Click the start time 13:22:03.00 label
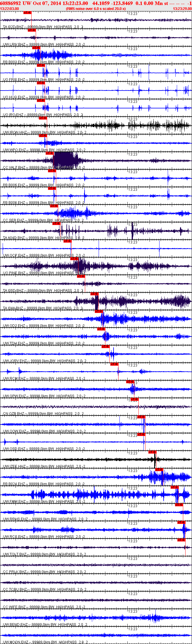 coord(10,9)
